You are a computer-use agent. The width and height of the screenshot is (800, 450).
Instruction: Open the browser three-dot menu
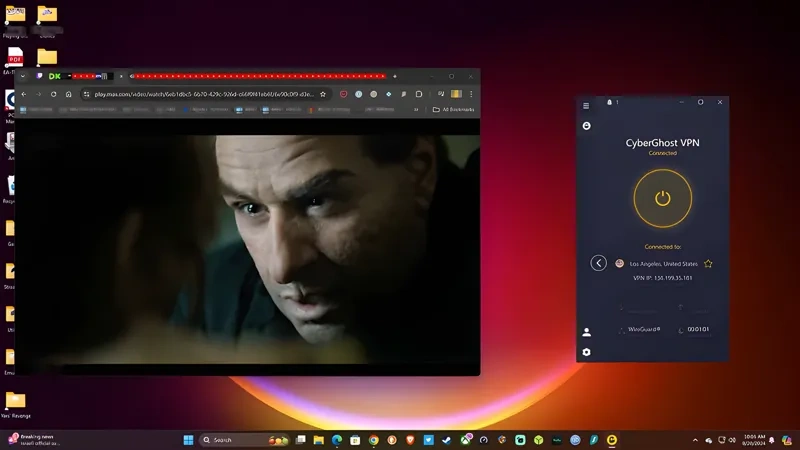coord(471,94)
